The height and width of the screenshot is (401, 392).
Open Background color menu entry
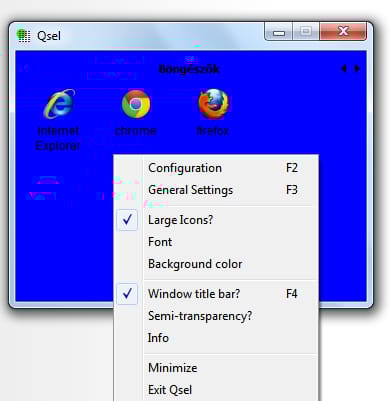click(x=216, y=264)
